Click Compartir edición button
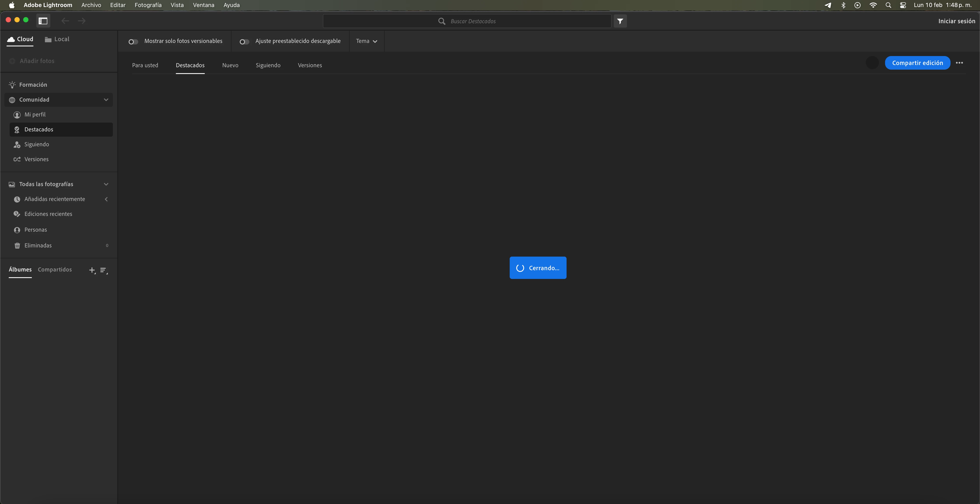This screenshot has width=980, height=504. [x=917, y=63]
